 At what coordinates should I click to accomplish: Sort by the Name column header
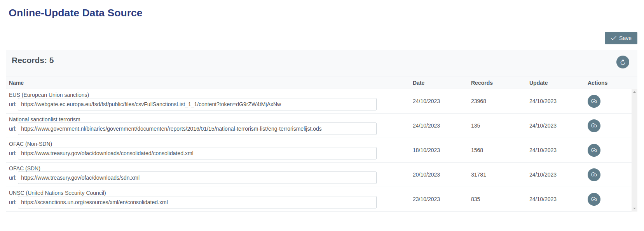tap(16, 83)
